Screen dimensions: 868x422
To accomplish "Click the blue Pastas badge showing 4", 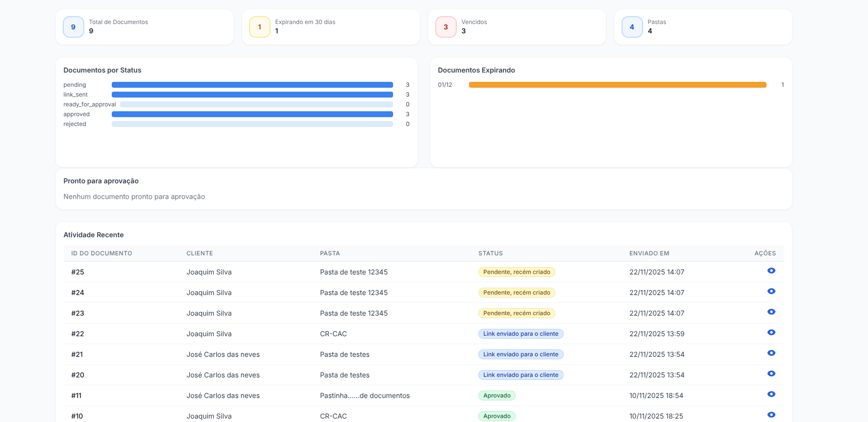I will pos(632,27).
